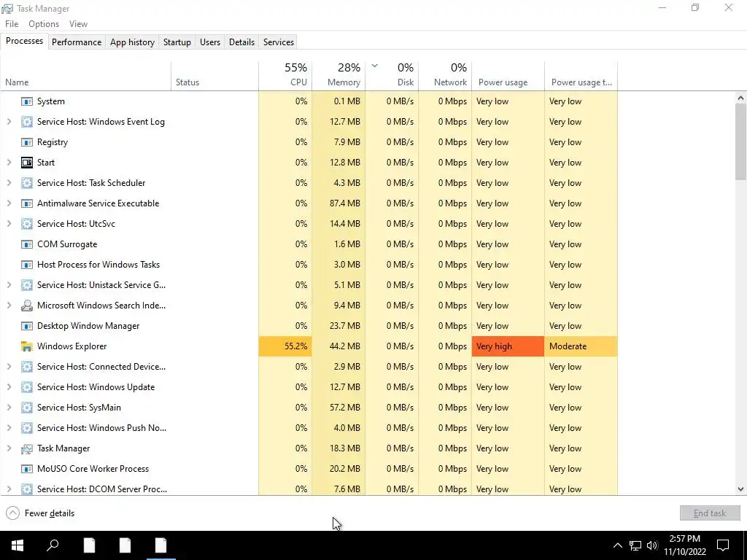Expand the Task Manager process group
747x560 pixels.
(9, 448)
